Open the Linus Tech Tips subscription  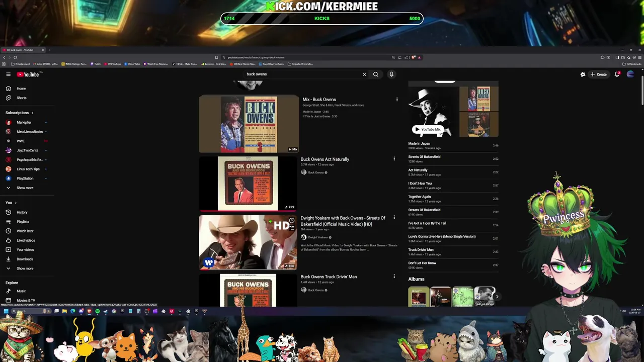[x=27, y=169]
